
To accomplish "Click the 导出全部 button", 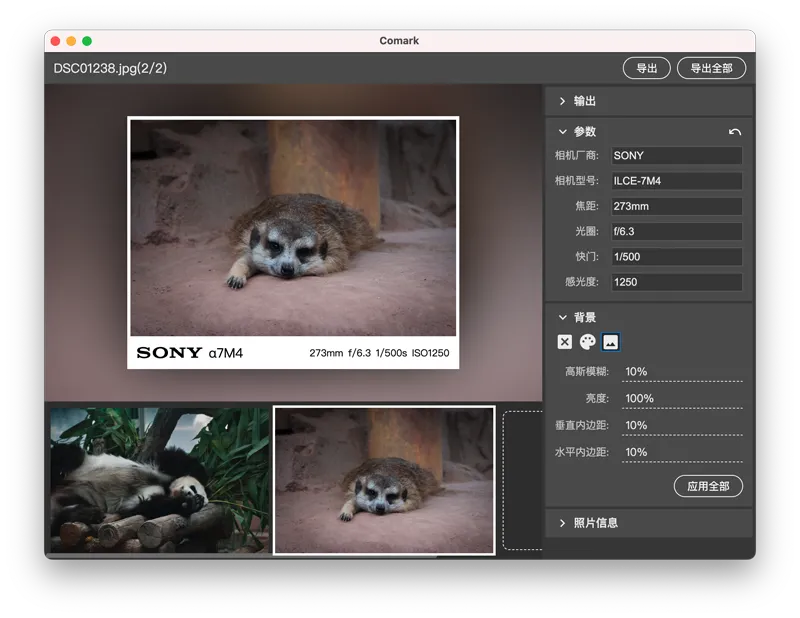I will click(x=711, y=68).
